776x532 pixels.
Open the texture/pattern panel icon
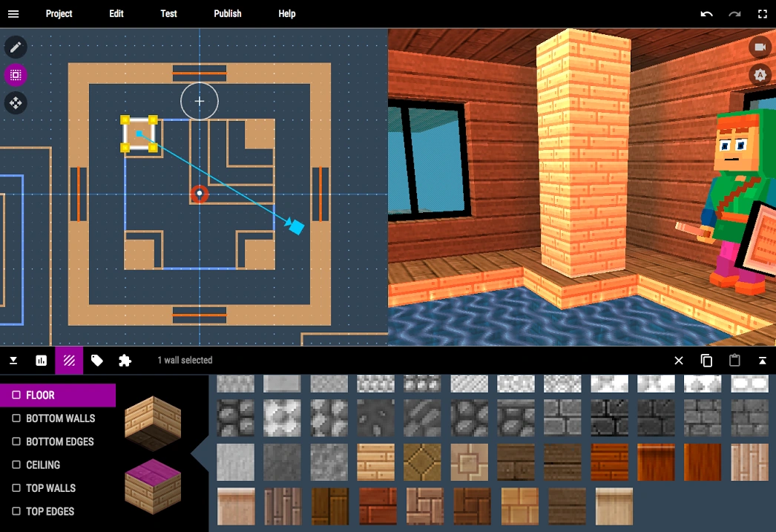point(69,361)
